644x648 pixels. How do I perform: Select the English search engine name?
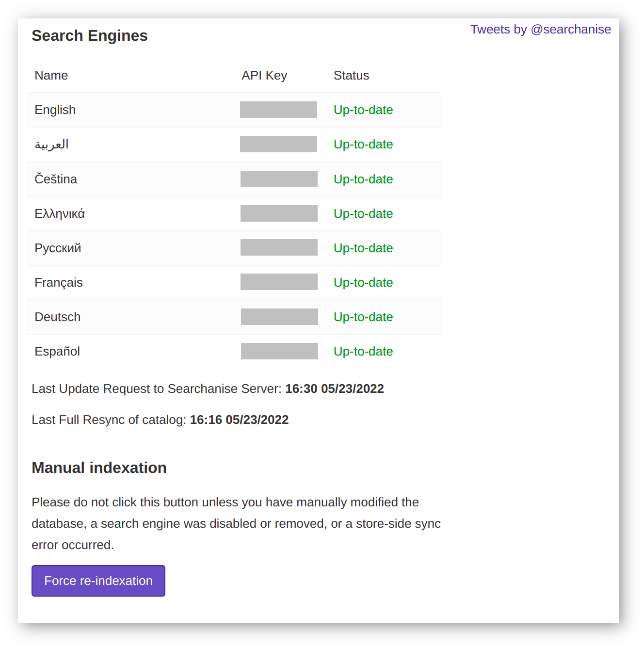pos(55,110)
